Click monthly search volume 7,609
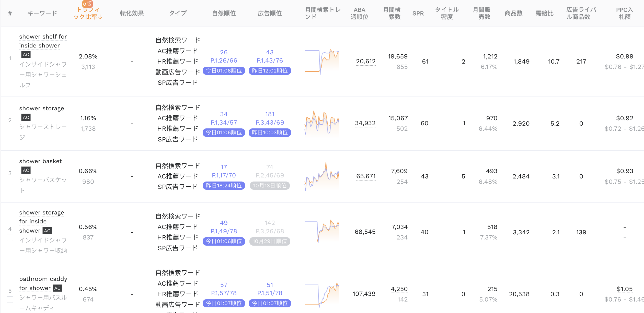 (399, 171)
